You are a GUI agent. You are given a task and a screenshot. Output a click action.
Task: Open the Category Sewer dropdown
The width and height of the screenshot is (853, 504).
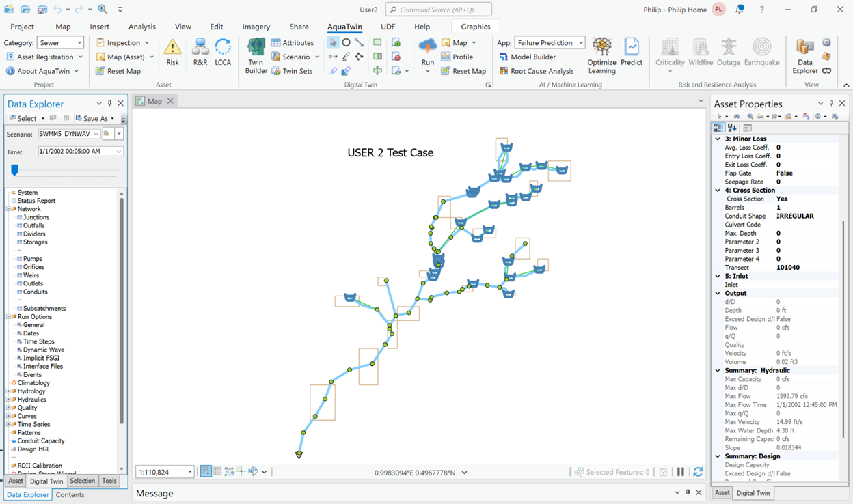[61, 42]
